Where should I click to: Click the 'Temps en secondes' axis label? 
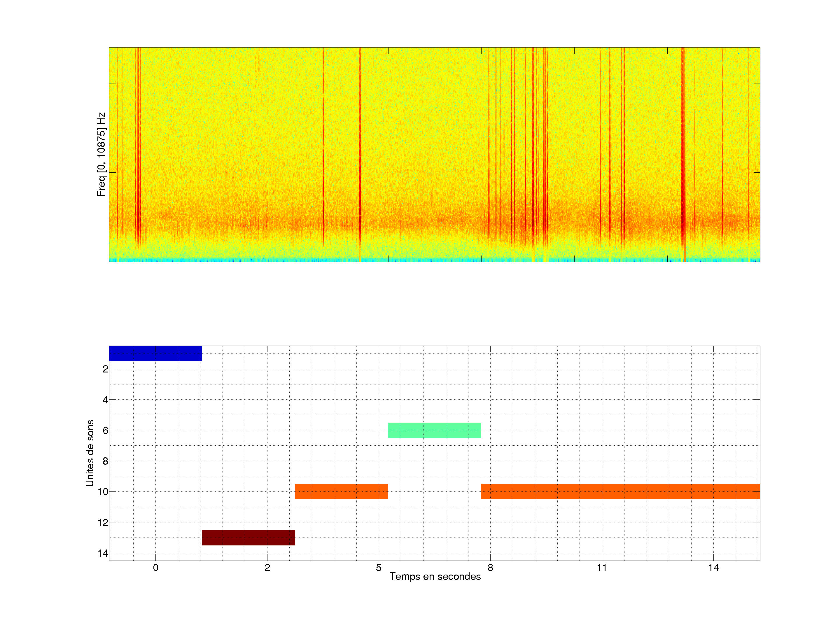pyautogui.click(x=435, y=576)
